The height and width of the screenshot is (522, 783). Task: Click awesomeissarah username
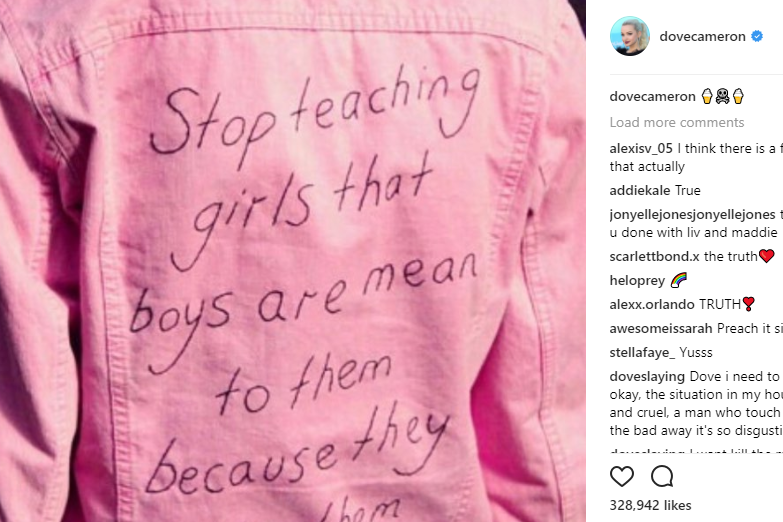pyautogui.click(x=661, y=328)
